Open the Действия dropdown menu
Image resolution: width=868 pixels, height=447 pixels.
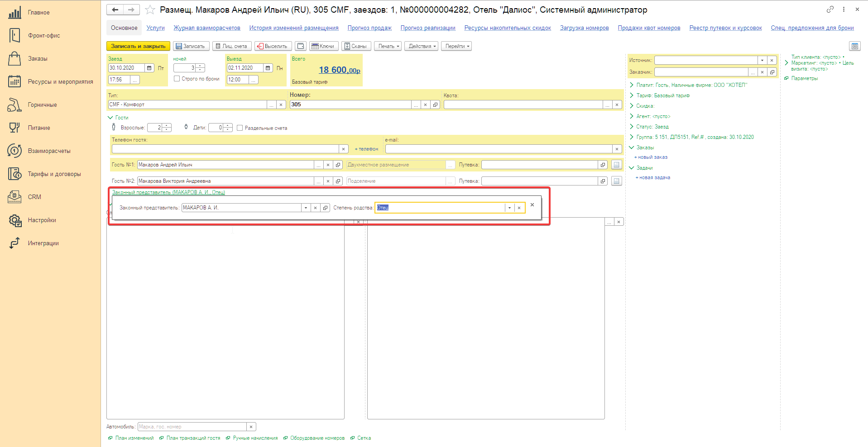point(422,46)
